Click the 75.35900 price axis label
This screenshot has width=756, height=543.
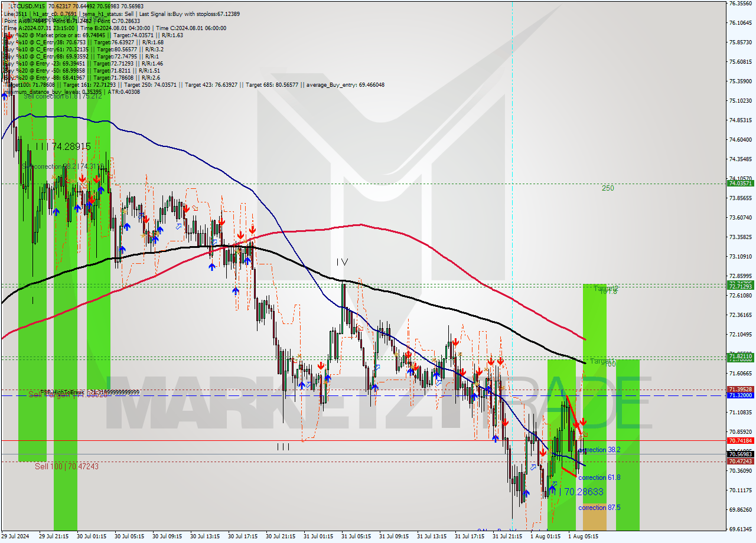tap(740, 81)
